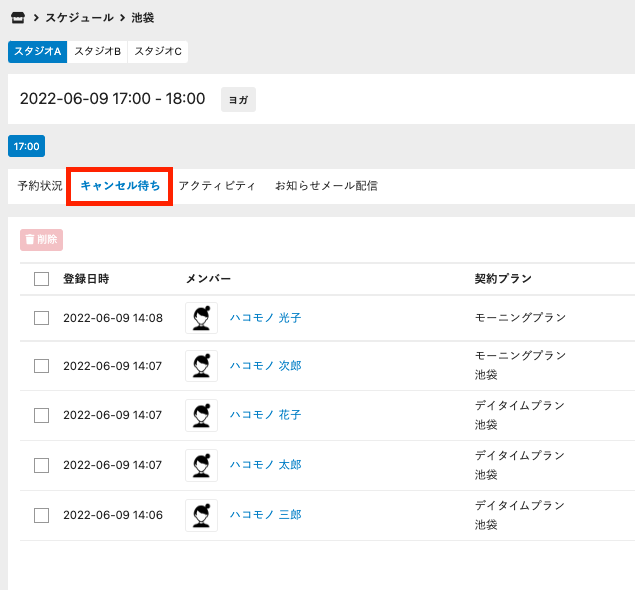Image resolution: width=635 pixels, height=590 pixels.
Task: Open the 予約状況 tab
Action: [40, 186]
